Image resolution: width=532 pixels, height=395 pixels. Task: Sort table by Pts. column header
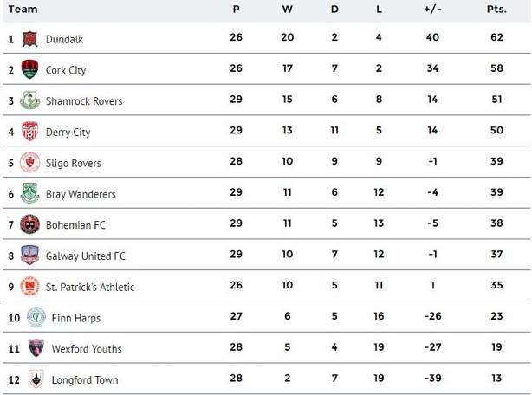(x=496, y=10)
